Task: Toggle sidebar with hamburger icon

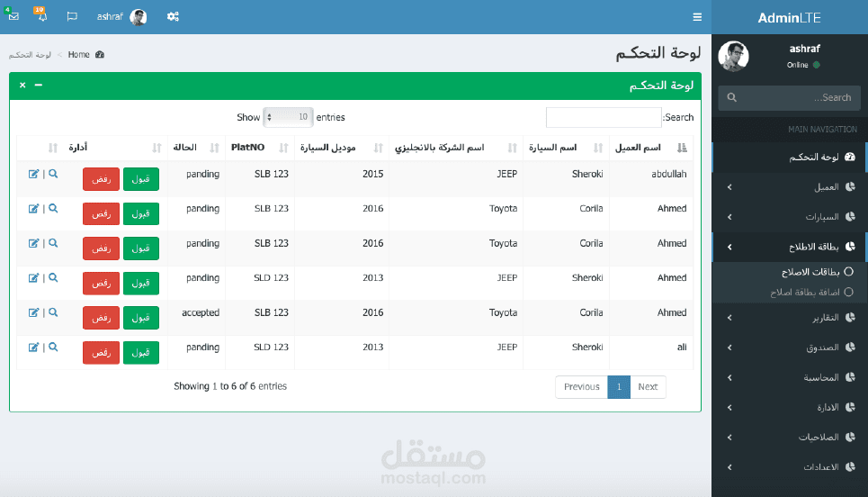Action: click(697, 17)
